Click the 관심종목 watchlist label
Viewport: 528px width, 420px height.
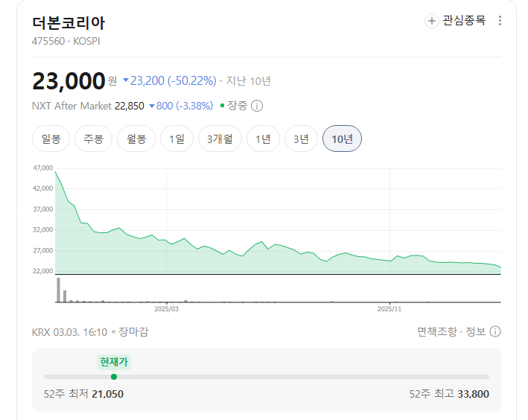coord(464,21)
